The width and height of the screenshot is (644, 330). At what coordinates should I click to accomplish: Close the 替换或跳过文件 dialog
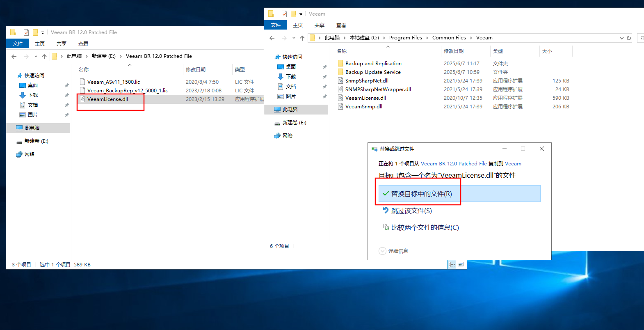tap(542, 149)
